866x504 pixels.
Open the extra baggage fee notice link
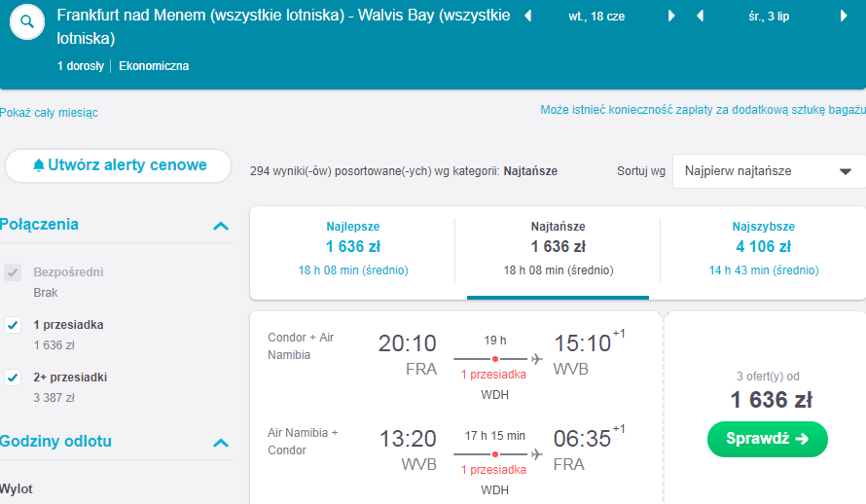click(x=703, y=110)
